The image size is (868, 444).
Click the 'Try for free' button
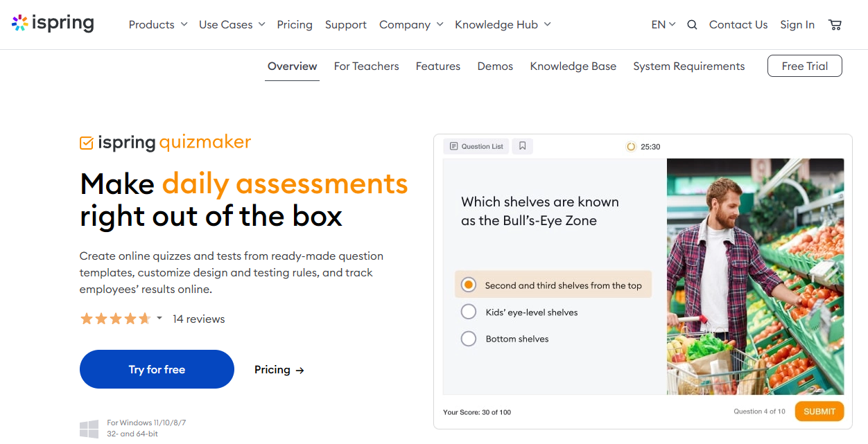click(157, 369)
